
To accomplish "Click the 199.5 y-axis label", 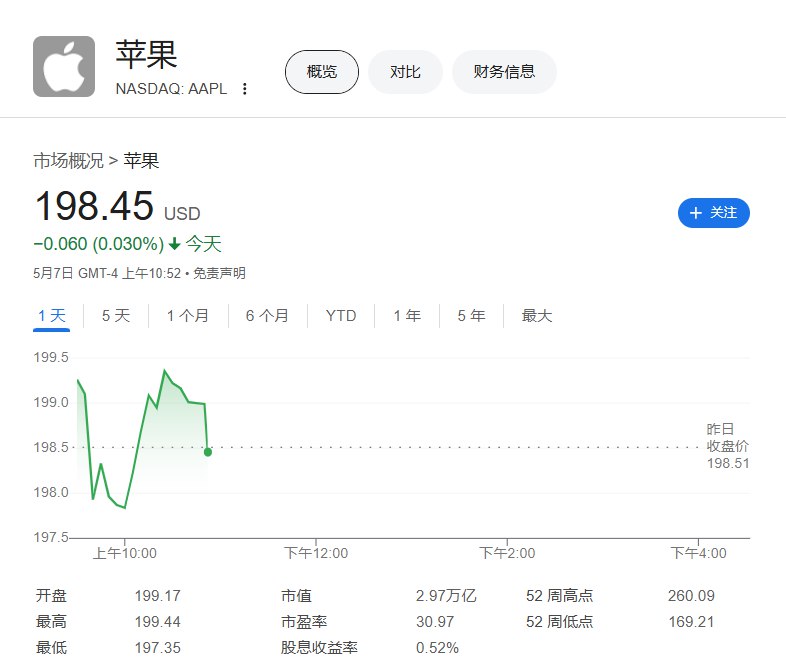I will pyautogui.click(x=51, y=357).
